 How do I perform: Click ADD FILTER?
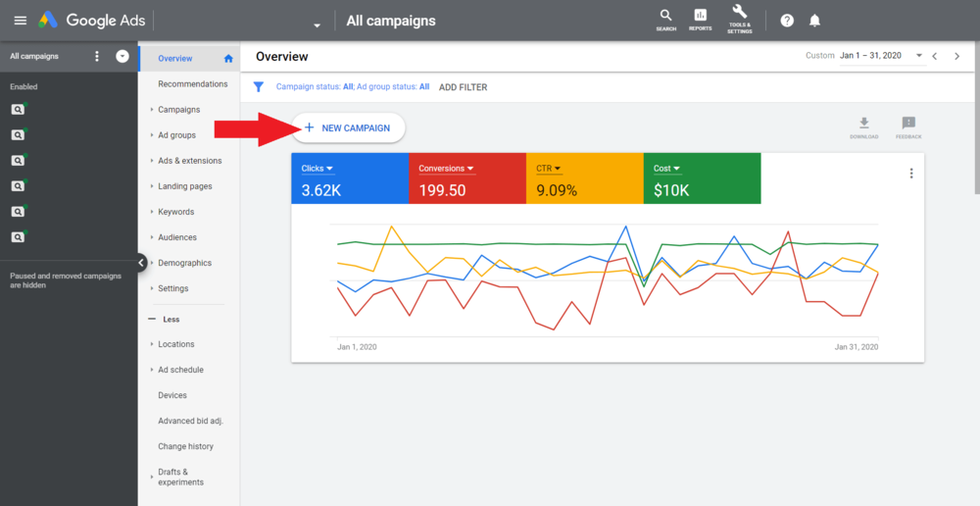tap(463, 87)
